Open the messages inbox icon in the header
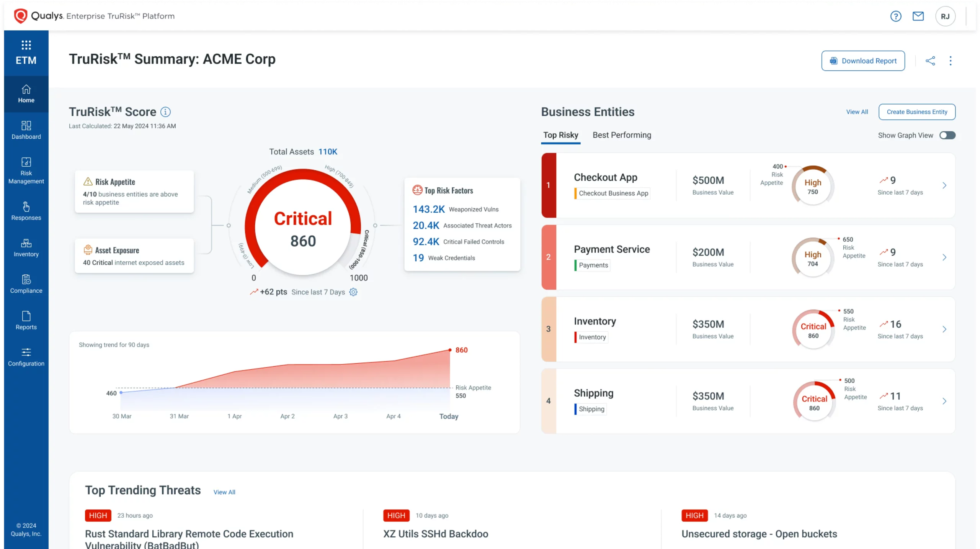 pos(918,16)
